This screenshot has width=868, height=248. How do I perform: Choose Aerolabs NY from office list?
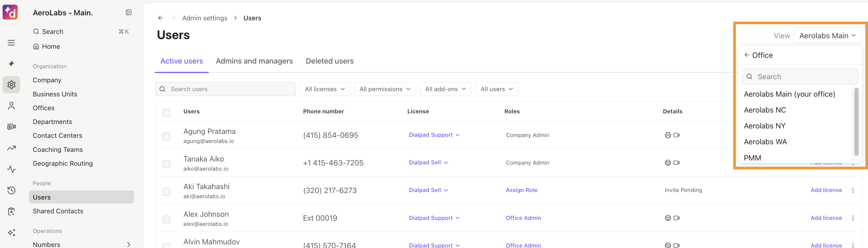click(764, 126)
